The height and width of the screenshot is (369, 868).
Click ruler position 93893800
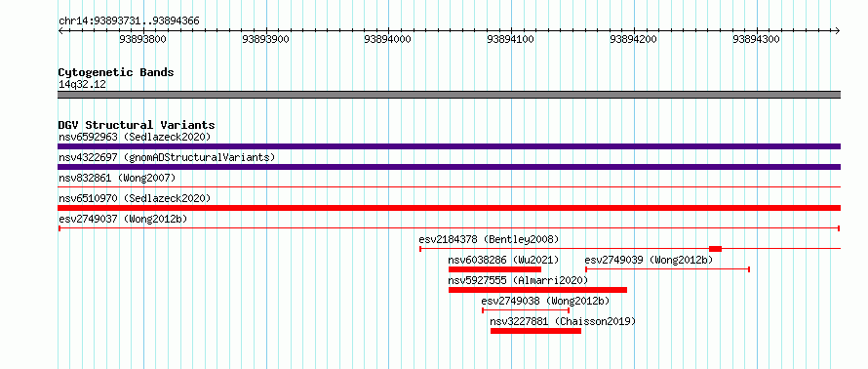142,39
